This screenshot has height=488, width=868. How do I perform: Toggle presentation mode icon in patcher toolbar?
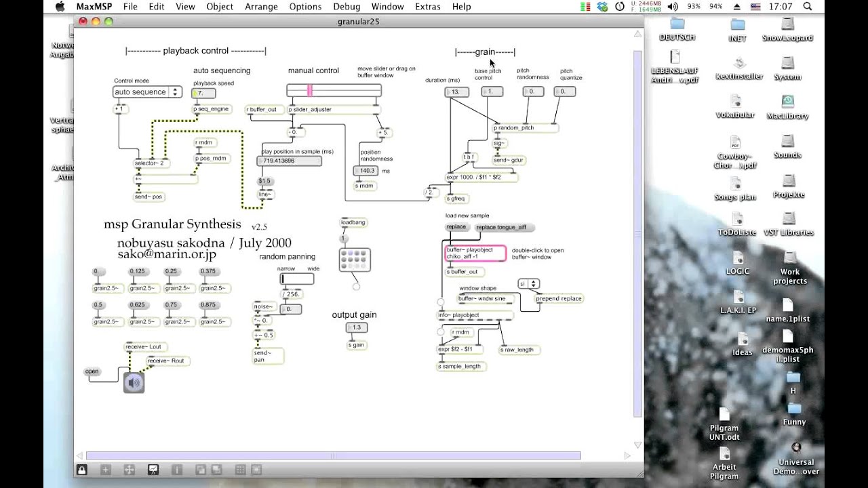pyautogui.click(x=153, y=469)
